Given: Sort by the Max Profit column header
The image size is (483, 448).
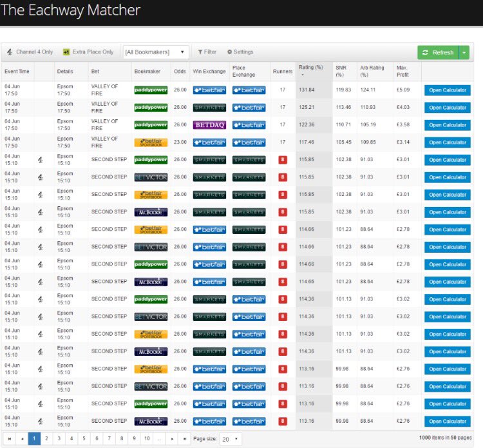Looking at the screenshot, I should [402, 71].
